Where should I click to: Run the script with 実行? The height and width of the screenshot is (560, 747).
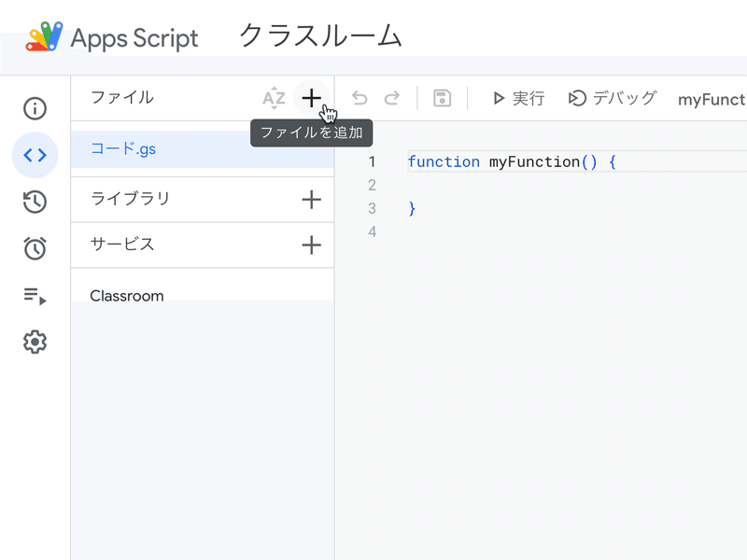tap(517, 98)
